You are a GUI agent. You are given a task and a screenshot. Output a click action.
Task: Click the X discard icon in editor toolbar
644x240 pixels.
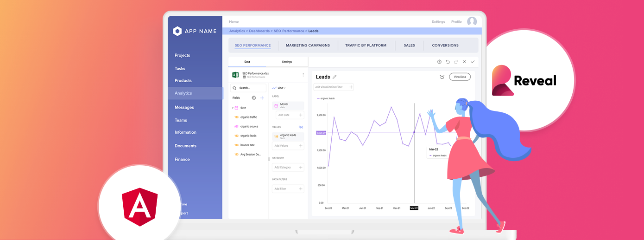(x=464, y=62)
